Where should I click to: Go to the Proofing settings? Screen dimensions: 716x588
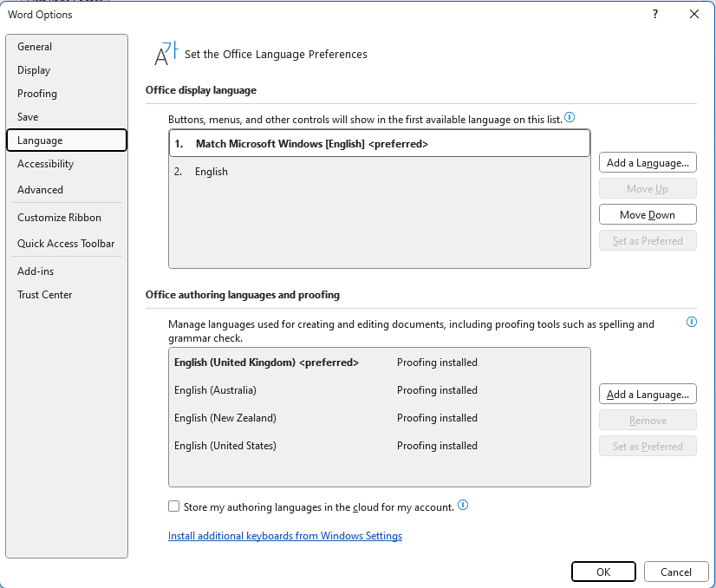point(67,93)
